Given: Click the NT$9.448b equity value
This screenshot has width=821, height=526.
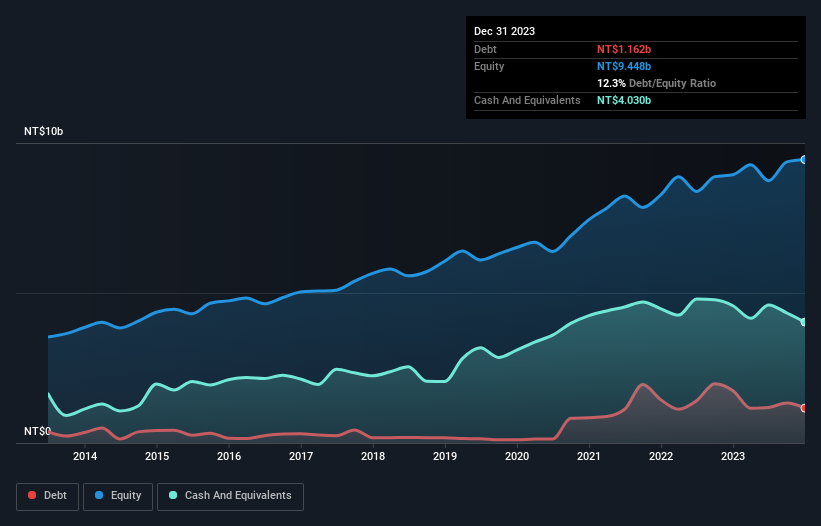Looking at the screenshot, I should coord(624,66).
